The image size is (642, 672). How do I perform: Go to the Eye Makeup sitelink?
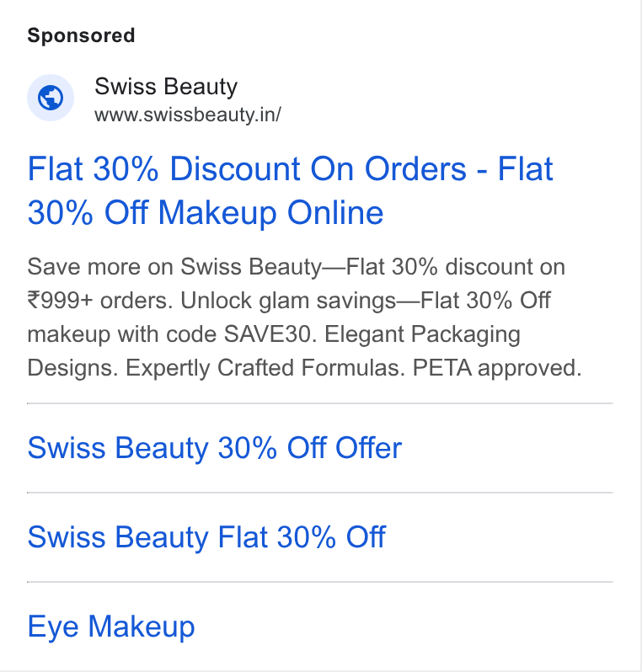(x=111, y=627)
